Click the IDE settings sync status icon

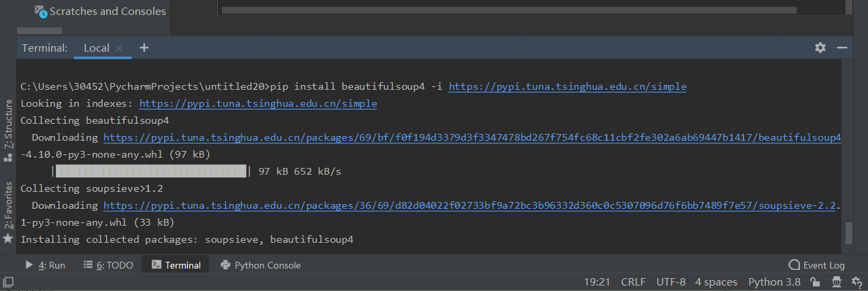coord(856,282)
